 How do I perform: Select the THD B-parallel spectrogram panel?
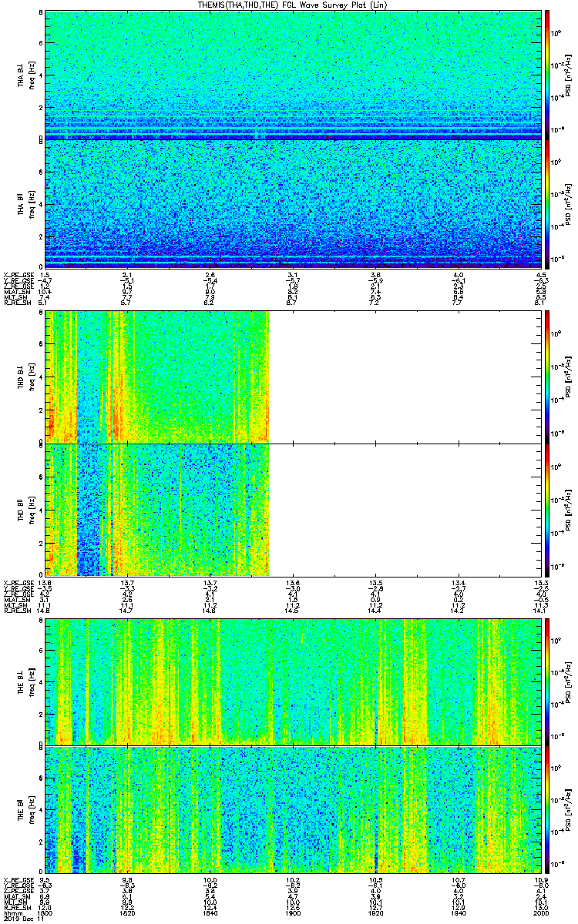click(x=294, y=509)
